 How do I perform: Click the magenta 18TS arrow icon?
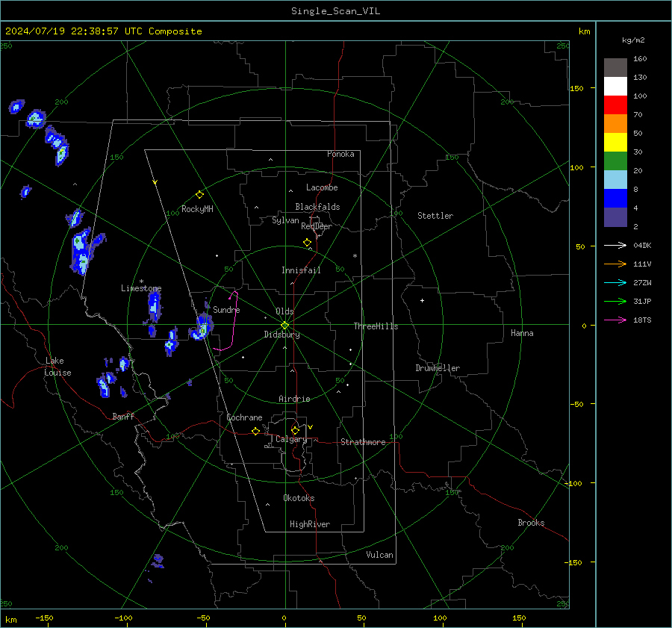(615, 320)
